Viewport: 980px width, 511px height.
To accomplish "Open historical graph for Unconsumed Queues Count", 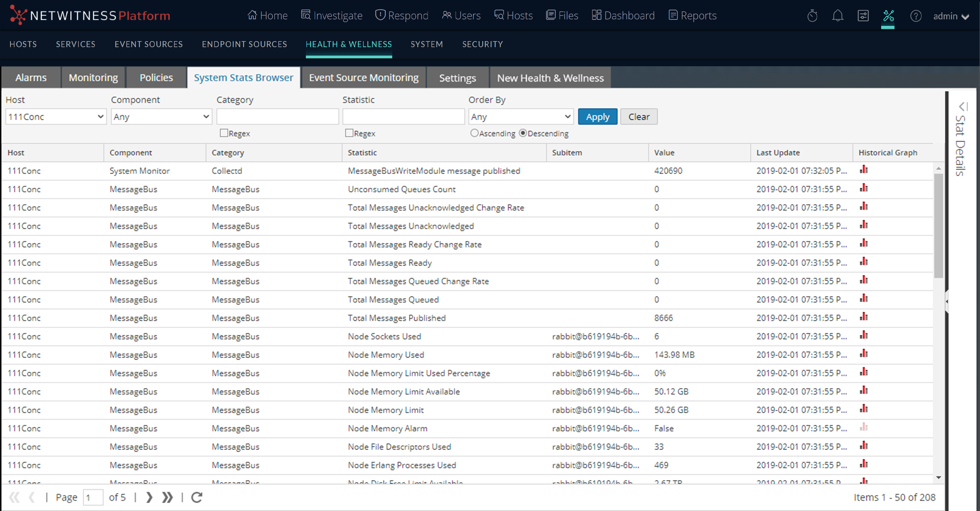I will (x=864, y=188).
